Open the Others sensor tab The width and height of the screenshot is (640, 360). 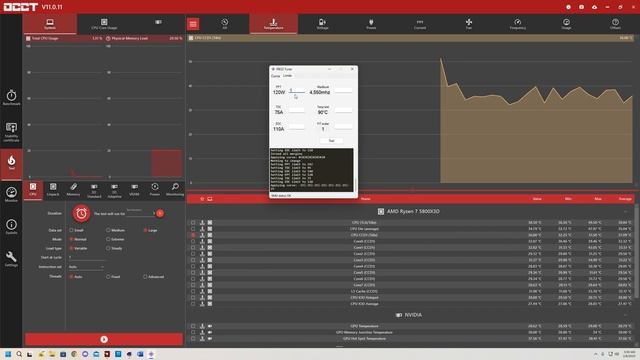tap(615, 24)
